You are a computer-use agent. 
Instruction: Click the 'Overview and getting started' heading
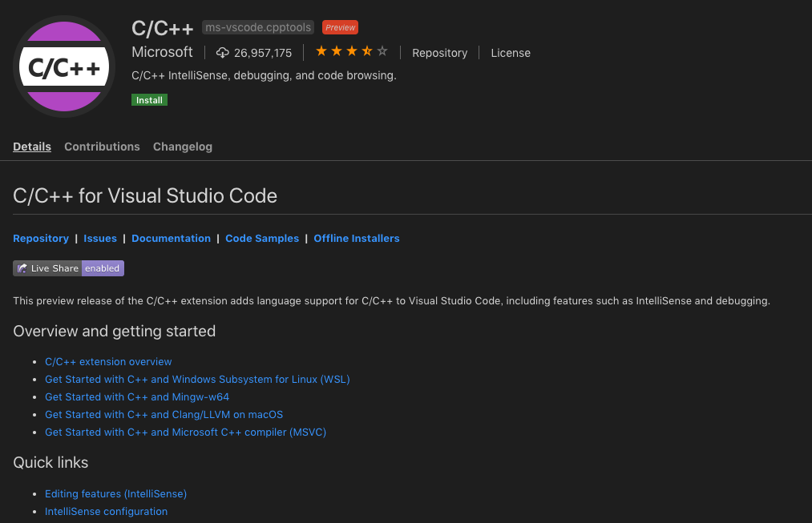click(x=115, y=331)
